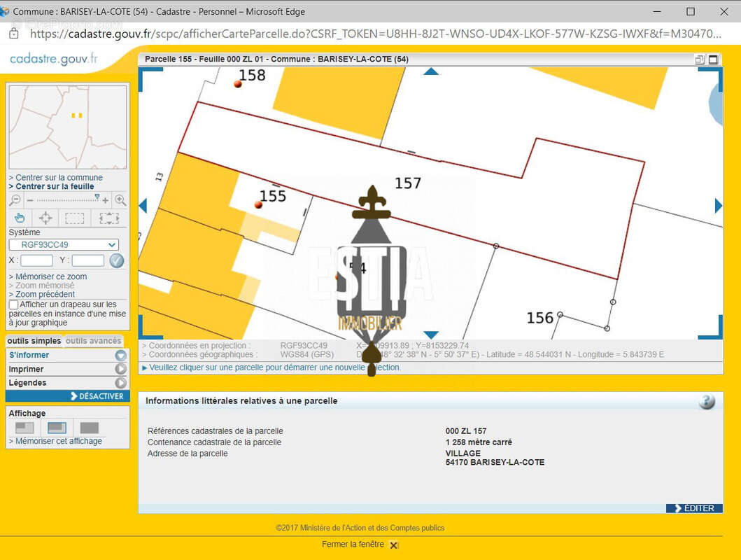This screenshot has height=560, width=741.
Task: Pan the map west with left arrow
Action: coord(143,206)
